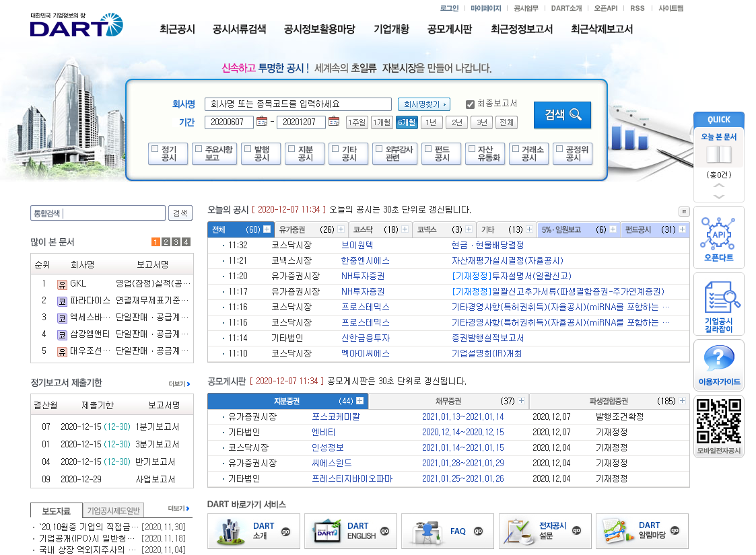Go to page 4 of 많이 본 문서
756x555 pixels.
(x=186, y=242)
